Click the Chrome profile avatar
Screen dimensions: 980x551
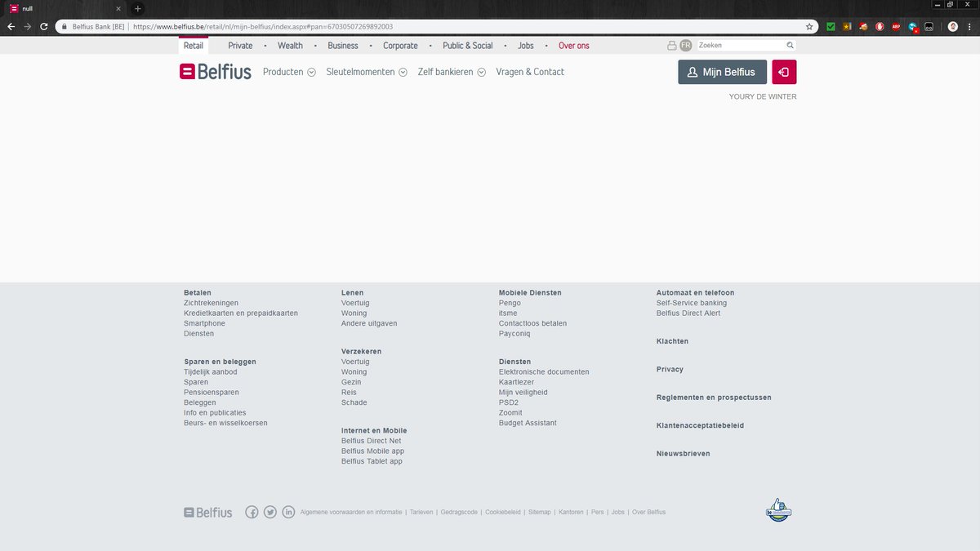tap(953, 26)
